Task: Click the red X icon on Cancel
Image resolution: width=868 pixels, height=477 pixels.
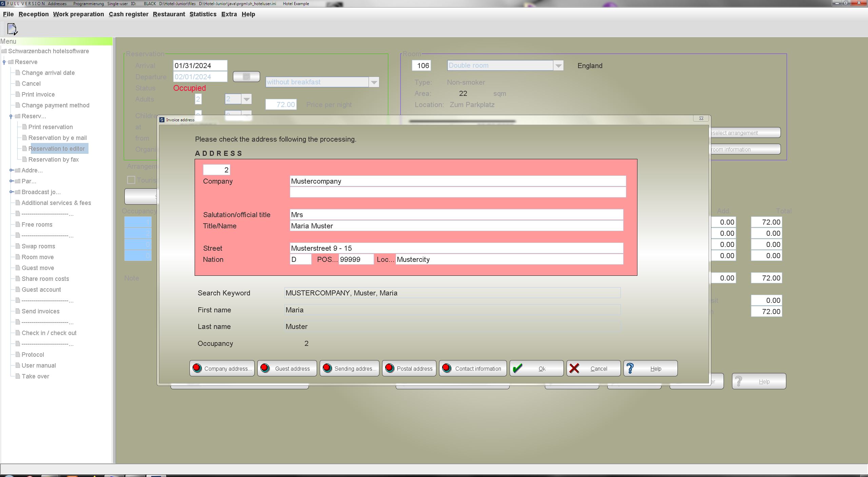Action: pos(574,368)
